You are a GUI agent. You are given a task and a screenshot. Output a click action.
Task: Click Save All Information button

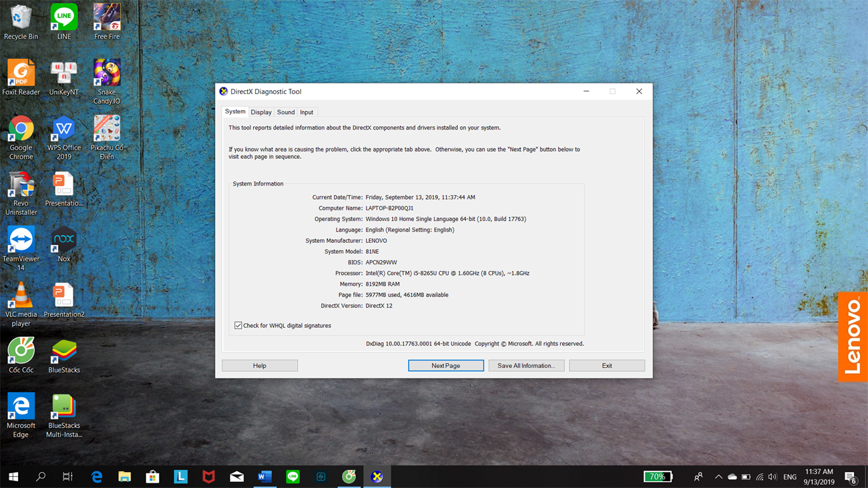[x=526, y=365]
